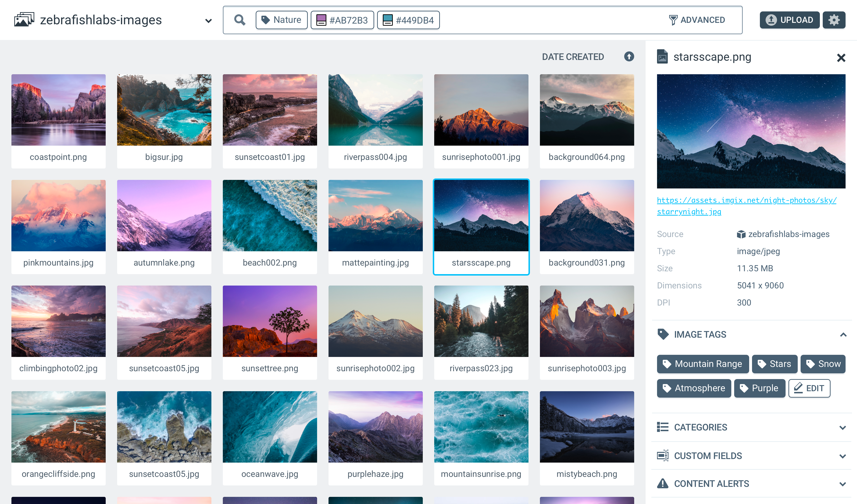Toggle the sort direction arrow
The image size is (857, 504).
(x=628, y=57)
